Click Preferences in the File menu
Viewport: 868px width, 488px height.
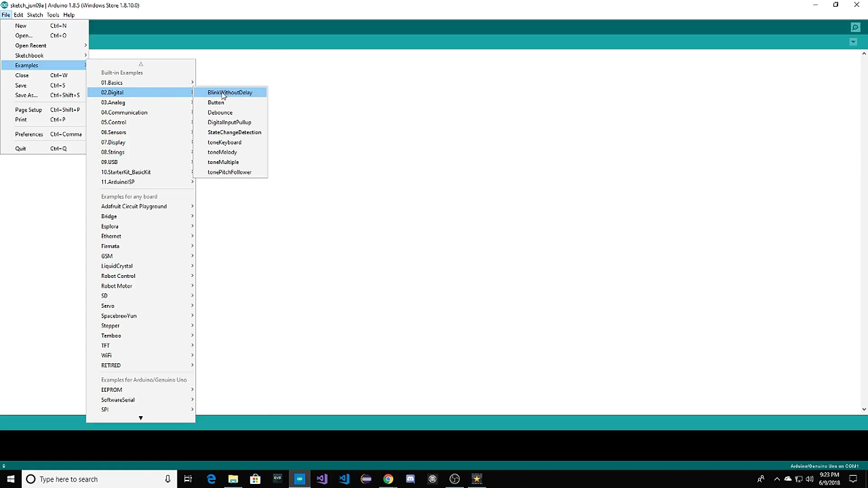point(29,134)
